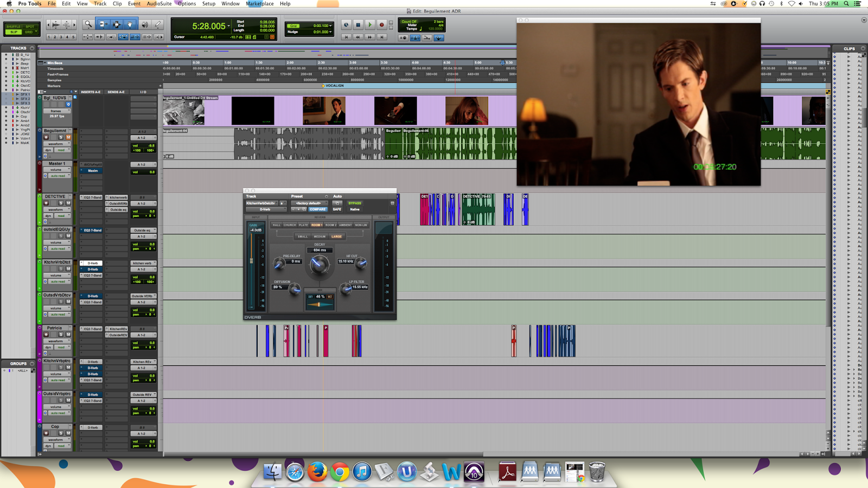
Task: Solo the DETCTIVE track
Action: 61,203
